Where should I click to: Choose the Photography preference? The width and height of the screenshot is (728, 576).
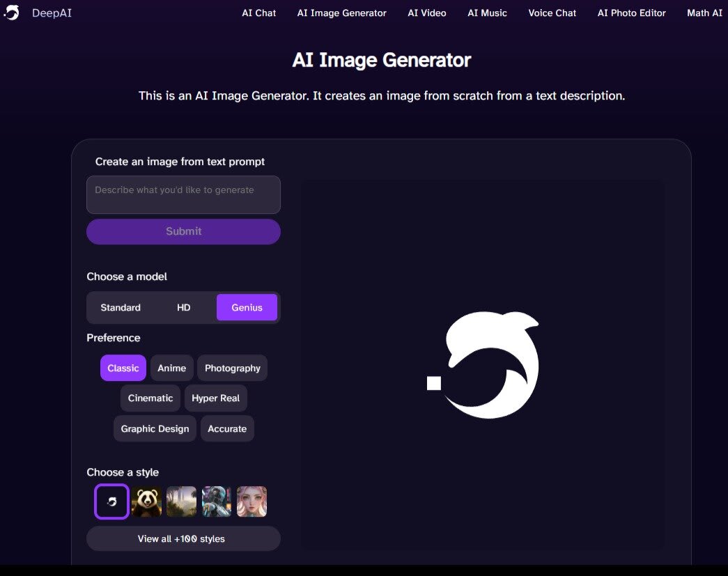[x=233, y=368]
